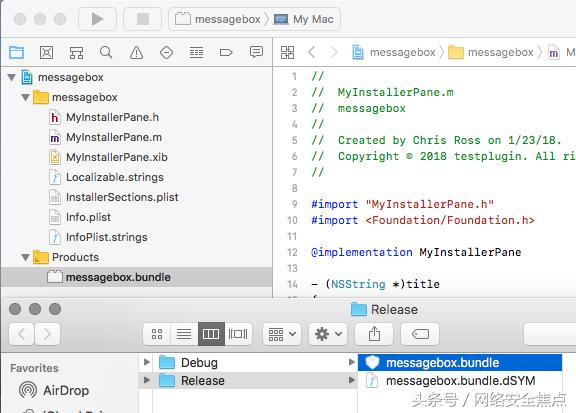Image resolution: width=576 pixels, height=413 pixels.
Task: Open the Issue navigator warning triangle
Action: (x=136, y=53)
